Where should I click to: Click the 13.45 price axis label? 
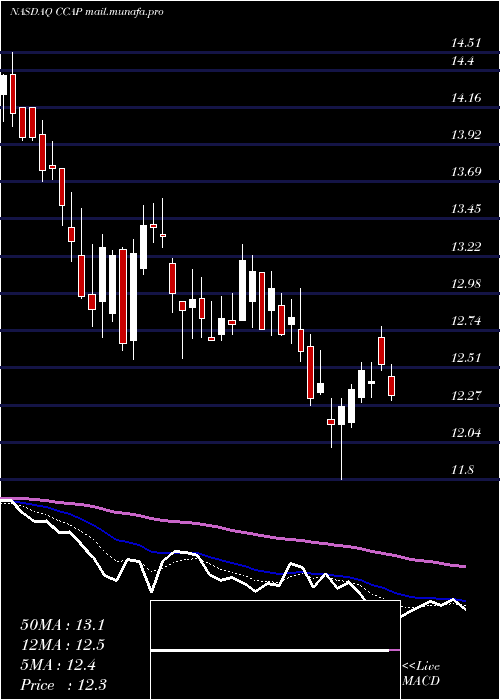(x=466, y=209)
